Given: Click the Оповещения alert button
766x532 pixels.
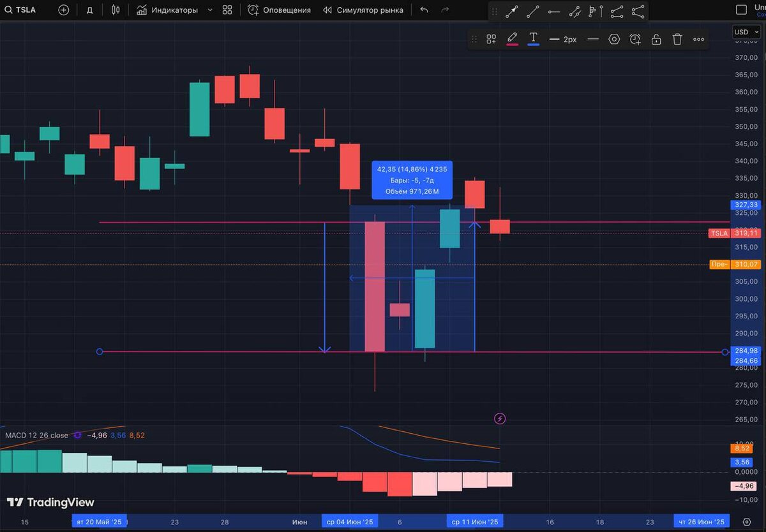Looking at the screenshot, I should coord(280,10).
